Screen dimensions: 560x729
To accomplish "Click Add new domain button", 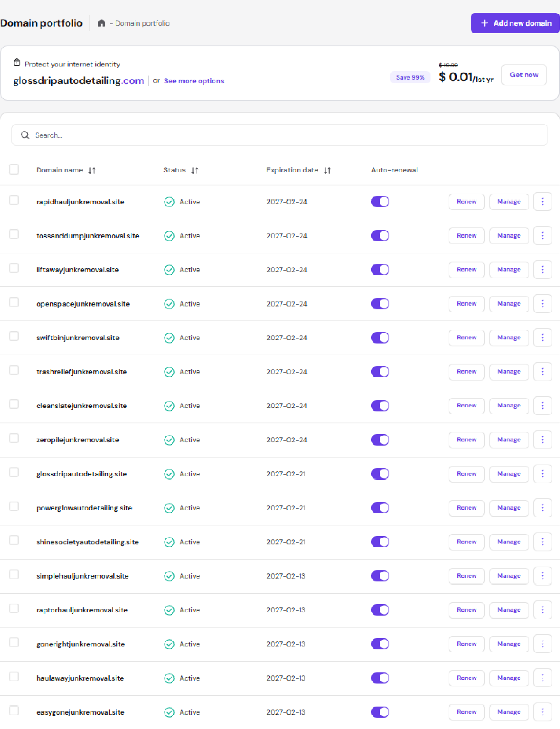I will pos(515,23).
